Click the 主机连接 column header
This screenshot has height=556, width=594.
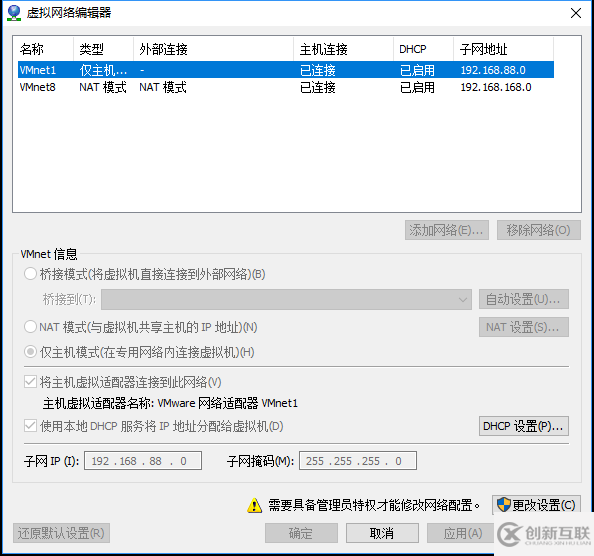(343, 49)
